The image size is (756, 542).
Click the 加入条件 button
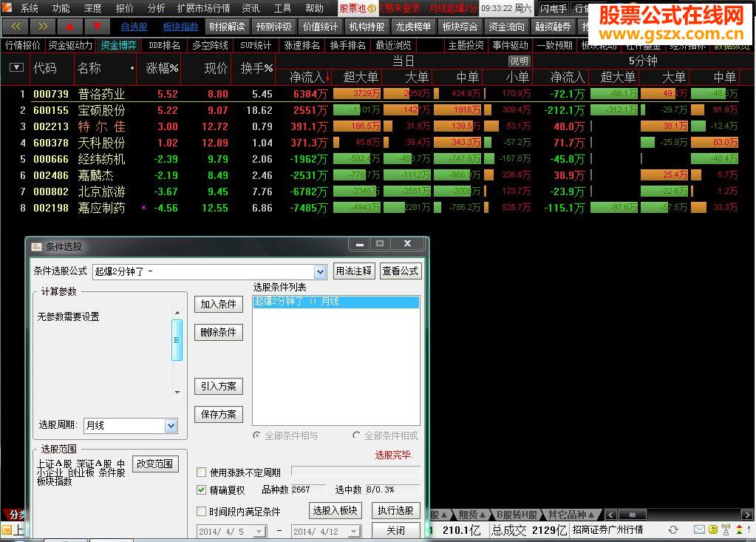click(219, 304)
